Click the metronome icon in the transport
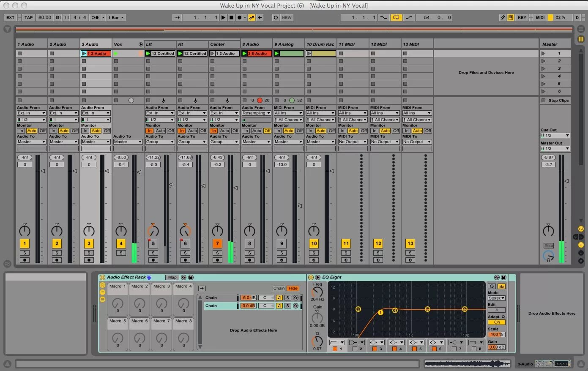This screenshot has width=588, height=371. click(x=95, y=17)
